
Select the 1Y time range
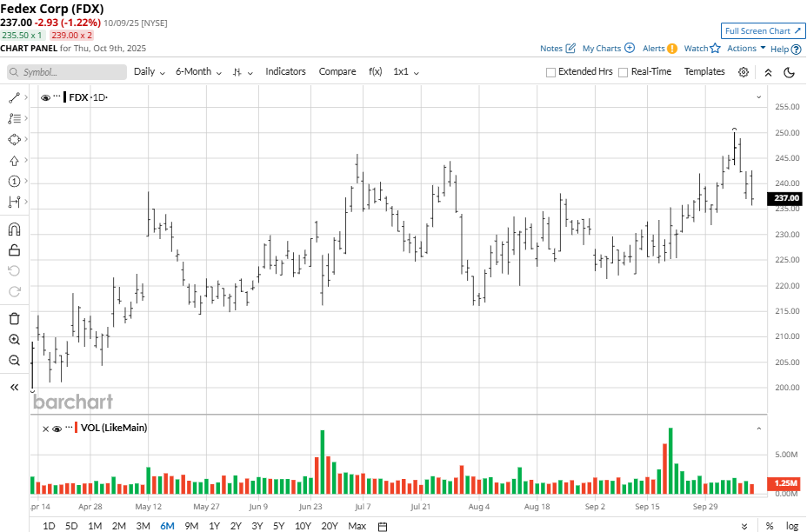(214, 526)
